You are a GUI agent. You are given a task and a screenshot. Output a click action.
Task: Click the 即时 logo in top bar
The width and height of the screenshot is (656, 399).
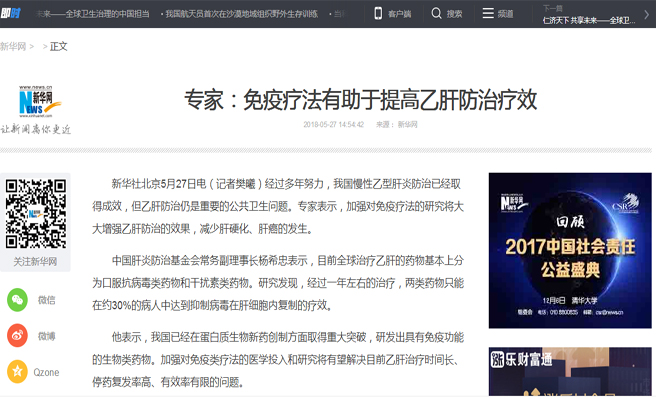click(10, 14)
